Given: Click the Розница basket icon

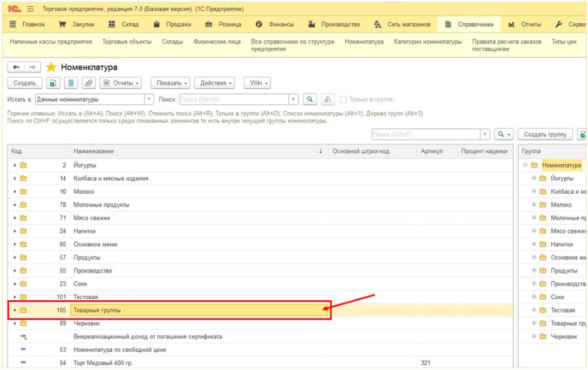Looking at the screenshot, I should point(208,24).
